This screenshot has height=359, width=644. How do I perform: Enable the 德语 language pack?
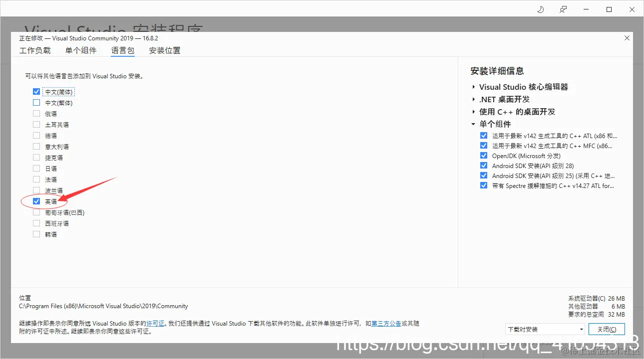(x=36, y=135)
